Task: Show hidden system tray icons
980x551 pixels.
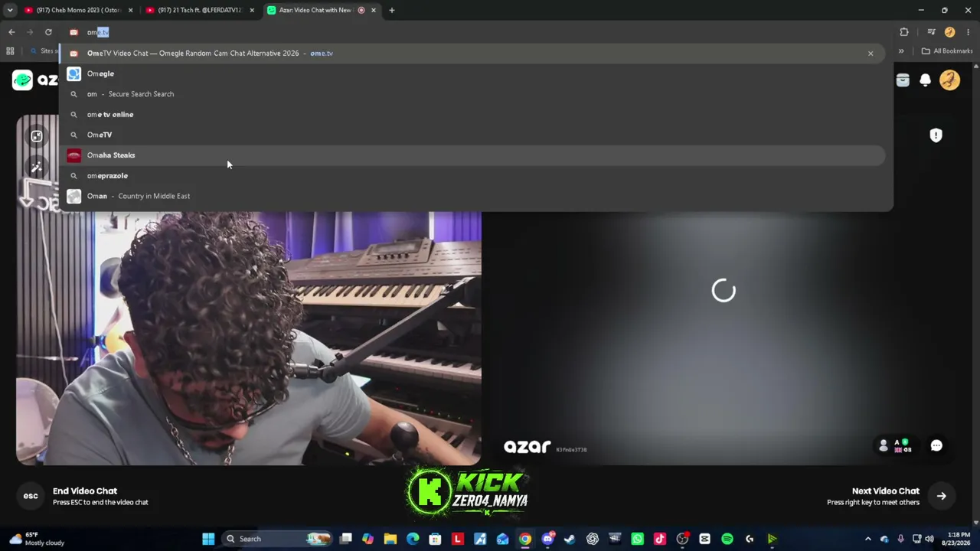Action: coord(867,539)
